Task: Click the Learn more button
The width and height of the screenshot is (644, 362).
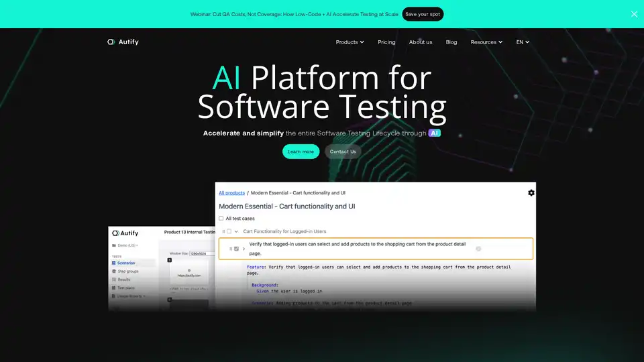Action: (301, 152)
